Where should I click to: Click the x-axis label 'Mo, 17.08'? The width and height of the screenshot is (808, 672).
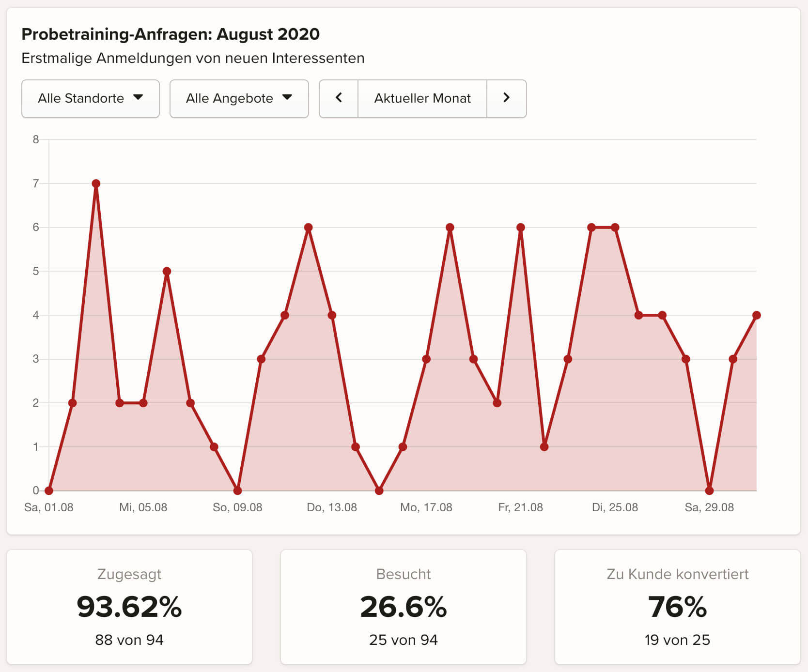point(426,507)
